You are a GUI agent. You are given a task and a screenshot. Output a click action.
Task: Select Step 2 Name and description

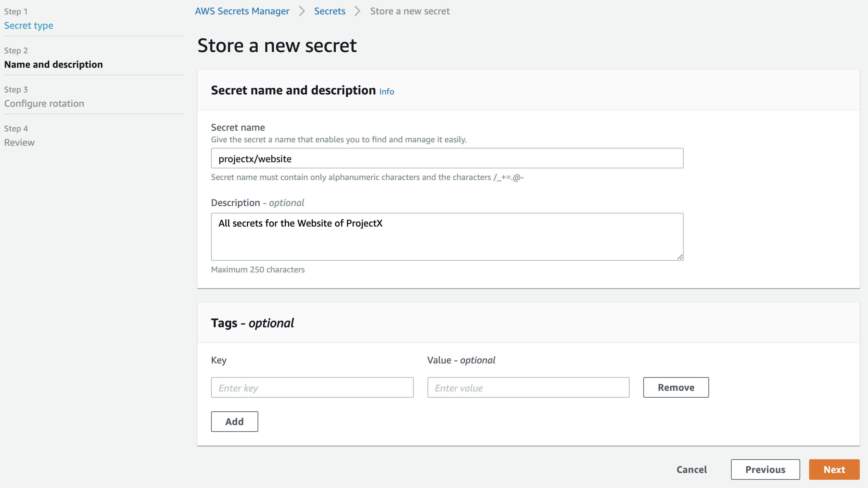(x=53, y=64)
